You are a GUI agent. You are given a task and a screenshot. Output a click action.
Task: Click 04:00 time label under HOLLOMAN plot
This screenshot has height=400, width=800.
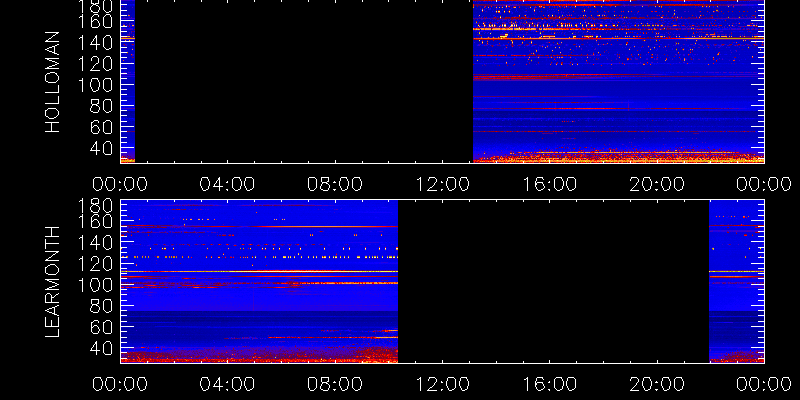(227, 184)
